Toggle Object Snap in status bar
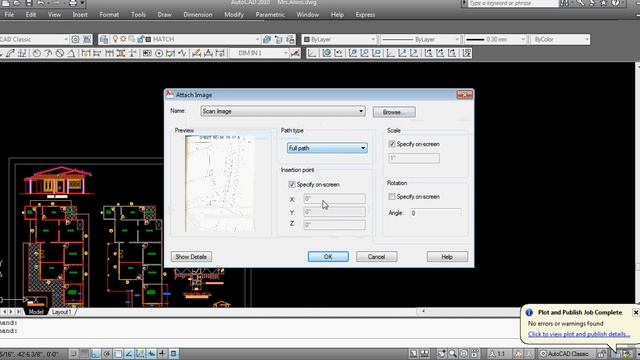The height and width of the screenshot is (360, 640). 118,354
